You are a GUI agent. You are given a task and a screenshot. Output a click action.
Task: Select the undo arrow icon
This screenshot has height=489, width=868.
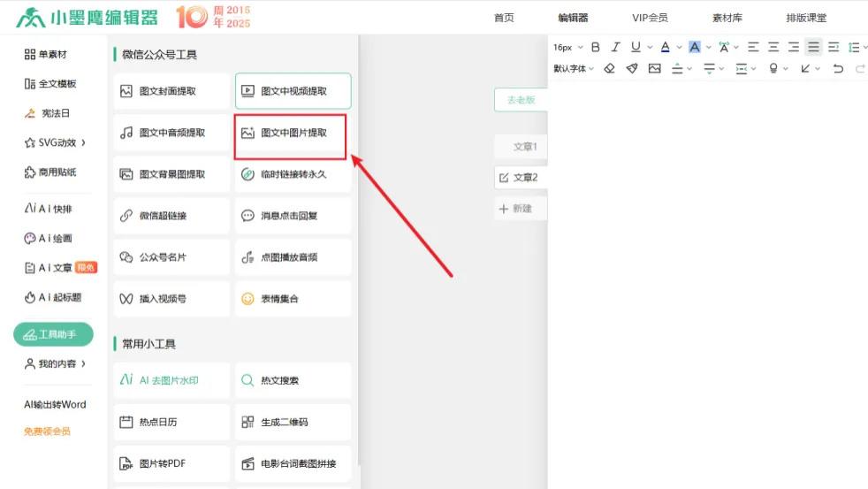pos(838,68)
